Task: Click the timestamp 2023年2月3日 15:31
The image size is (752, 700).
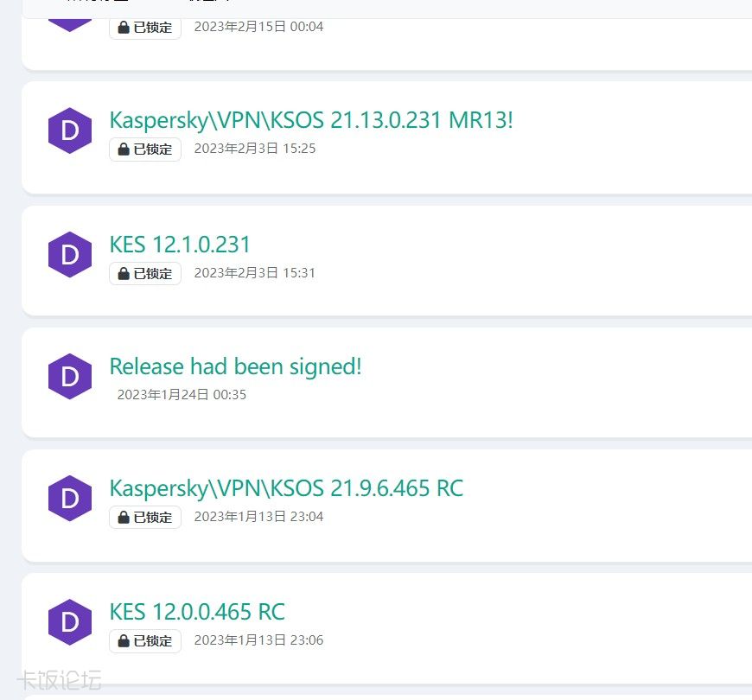Action: [x=255, y=273]
